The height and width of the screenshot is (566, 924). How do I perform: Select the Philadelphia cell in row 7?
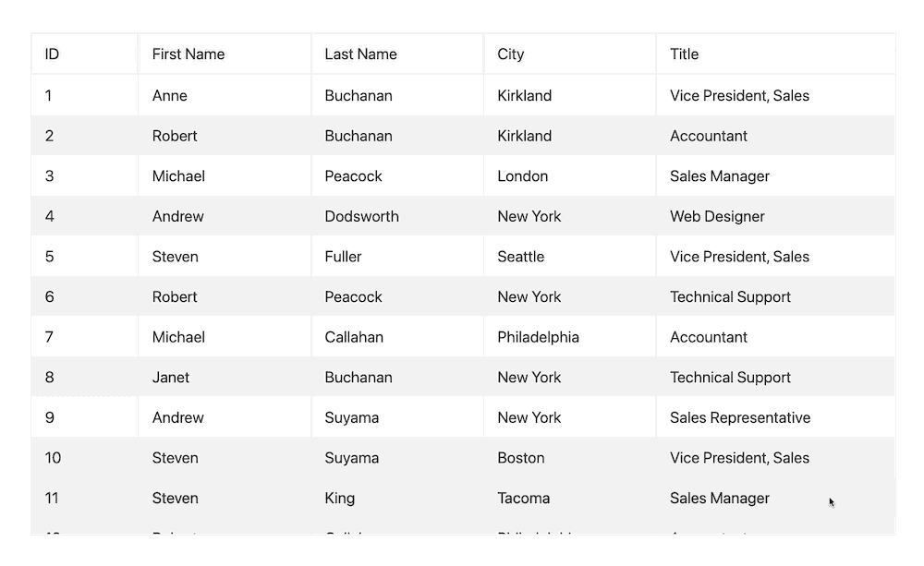pos(538,338)
